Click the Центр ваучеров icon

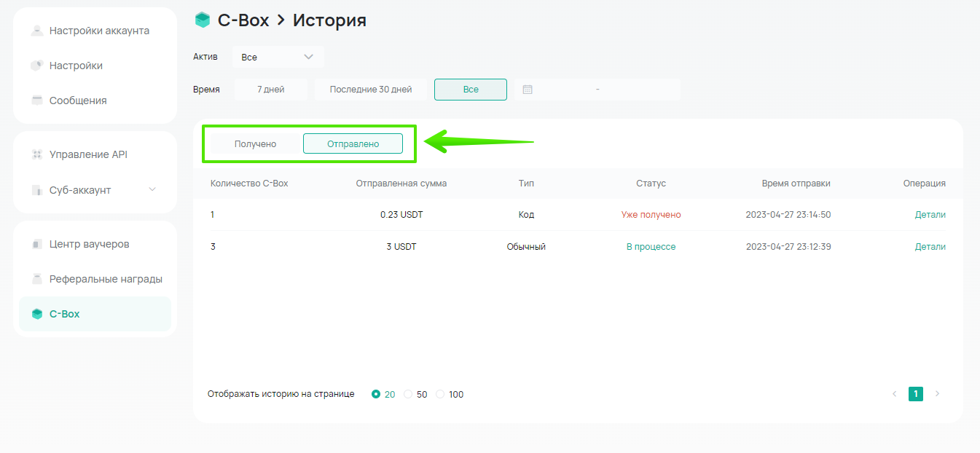pos(37,244)
